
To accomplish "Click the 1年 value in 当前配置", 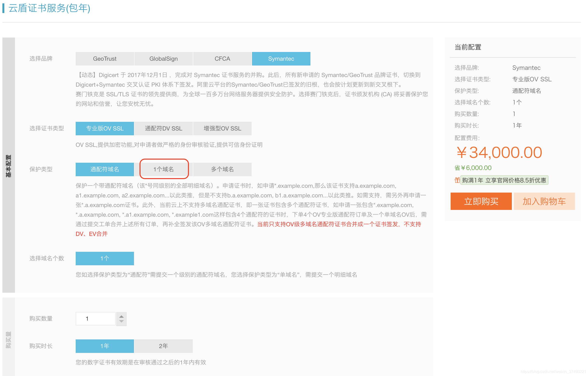I will tap(517, 125).
